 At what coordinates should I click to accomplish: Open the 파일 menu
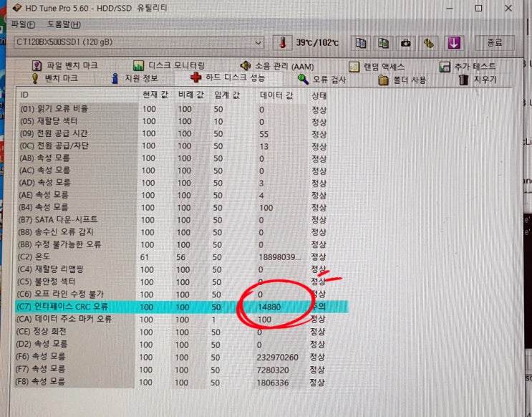(23, 24)
